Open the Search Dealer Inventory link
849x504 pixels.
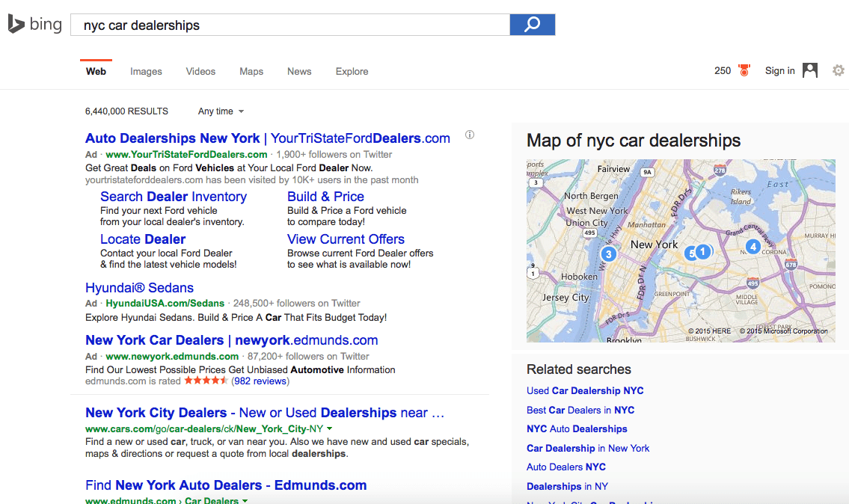174,197
